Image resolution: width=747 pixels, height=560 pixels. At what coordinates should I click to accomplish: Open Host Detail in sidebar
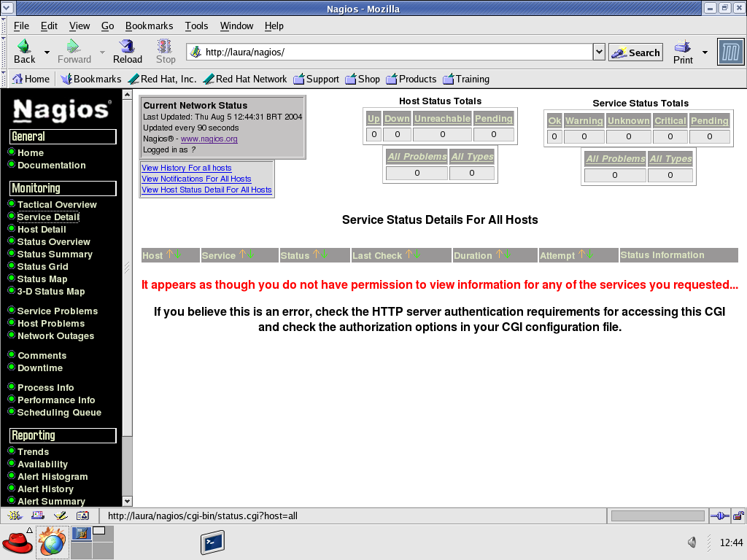pyautogui.click(x=42, y=229)
